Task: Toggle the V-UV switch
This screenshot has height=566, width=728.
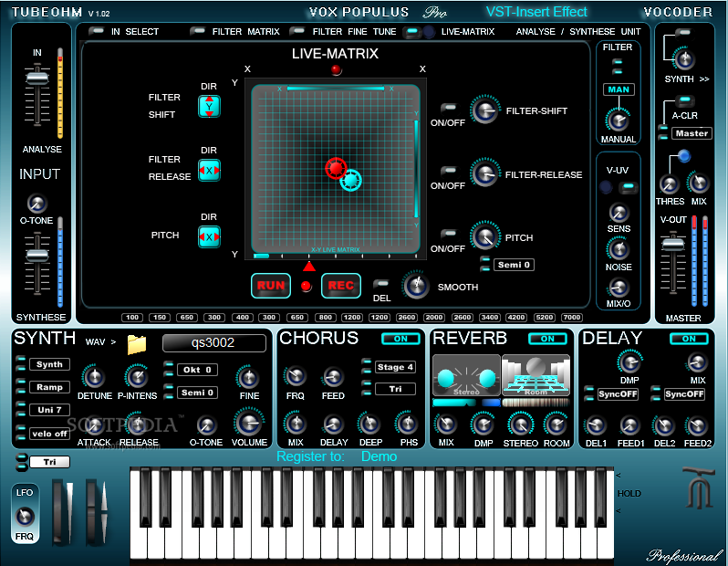Action: pos(629,187)
